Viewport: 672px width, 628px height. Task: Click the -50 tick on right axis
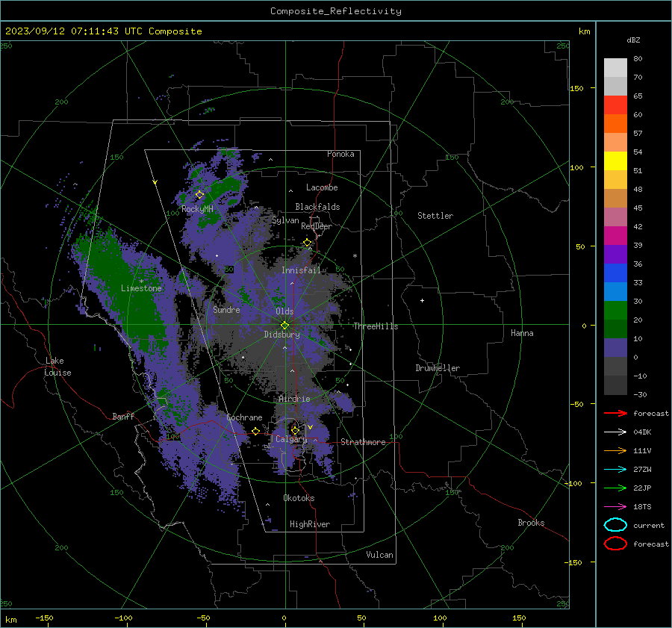click(x=579, y=404)
